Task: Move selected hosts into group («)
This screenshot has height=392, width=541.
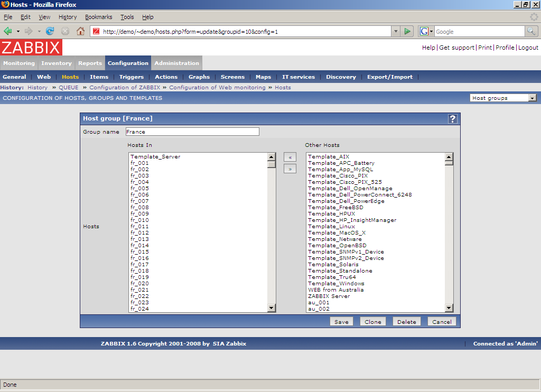Action: tap(290, 157)
